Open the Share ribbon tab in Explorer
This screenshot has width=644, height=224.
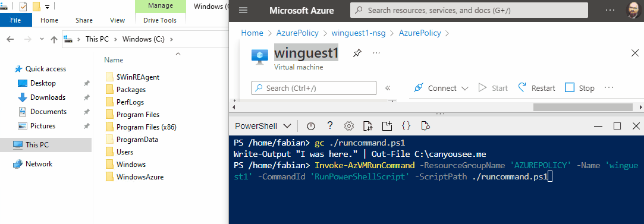click(84, 20)
